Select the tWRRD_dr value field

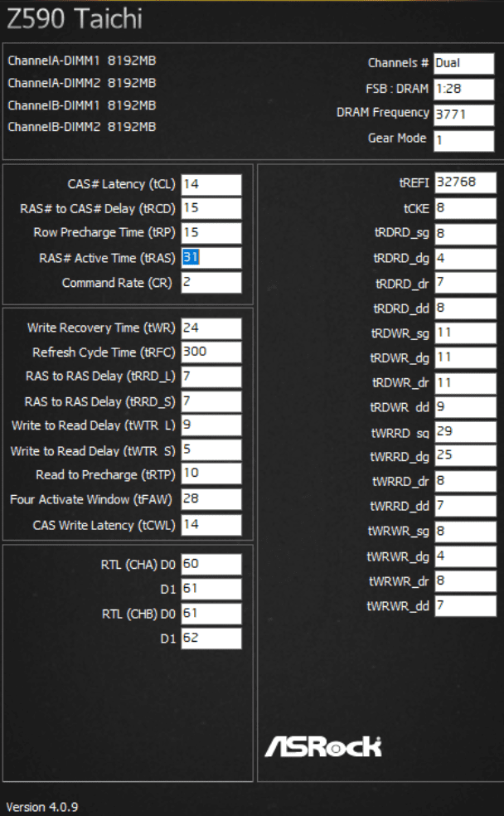[x=466, y=481]
